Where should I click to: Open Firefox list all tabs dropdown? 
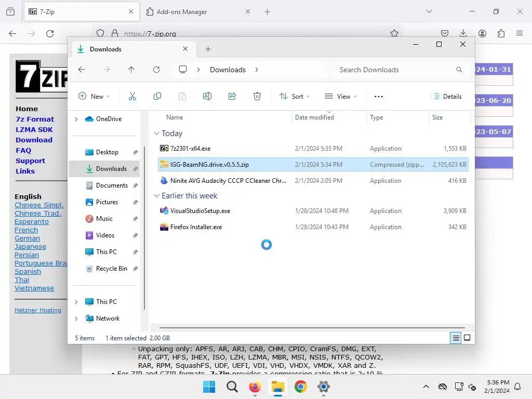click(429, 11)
